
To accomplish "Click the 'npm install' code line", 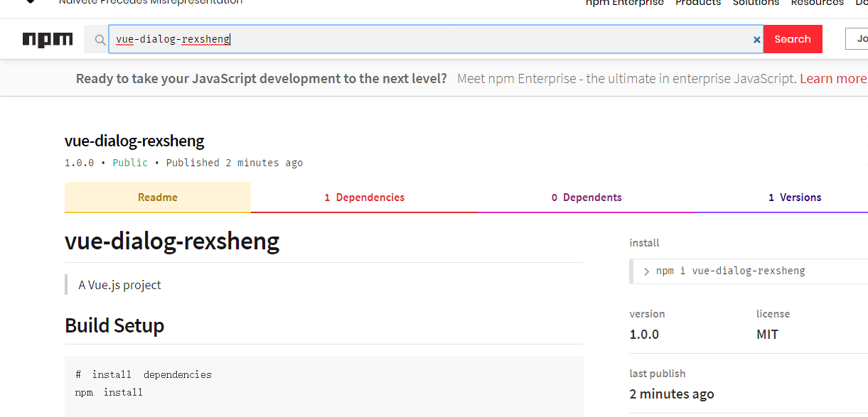I will click(x=109, y=392).
